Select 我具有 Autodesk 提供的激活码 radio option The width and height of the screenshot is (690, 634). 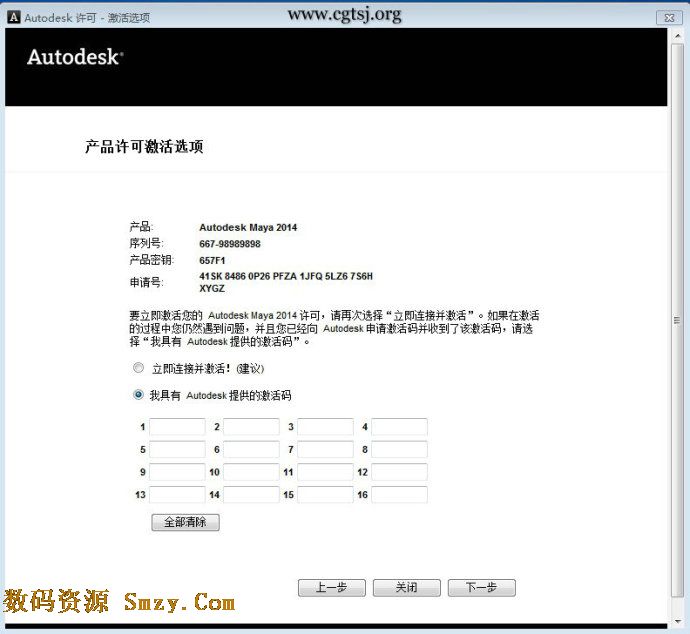(x=138, y=395)
